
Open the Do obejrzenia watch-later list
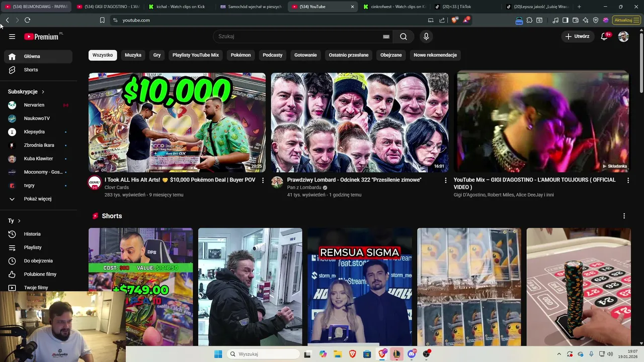[x=38, y=261]
